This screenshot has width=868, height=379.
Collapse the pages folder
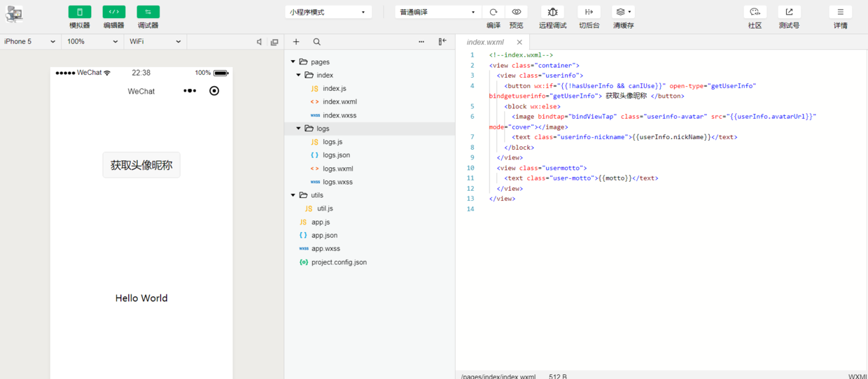coord(293,62)
